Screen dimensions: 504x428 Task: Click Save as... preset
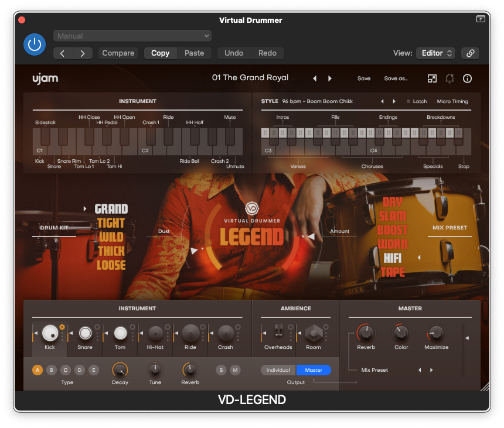396,78
